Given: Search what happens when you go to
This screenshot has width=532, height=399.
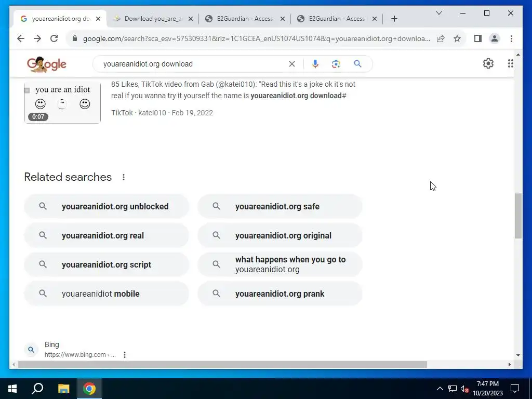Looking at the screenshot, I should (x=280, y=264).
